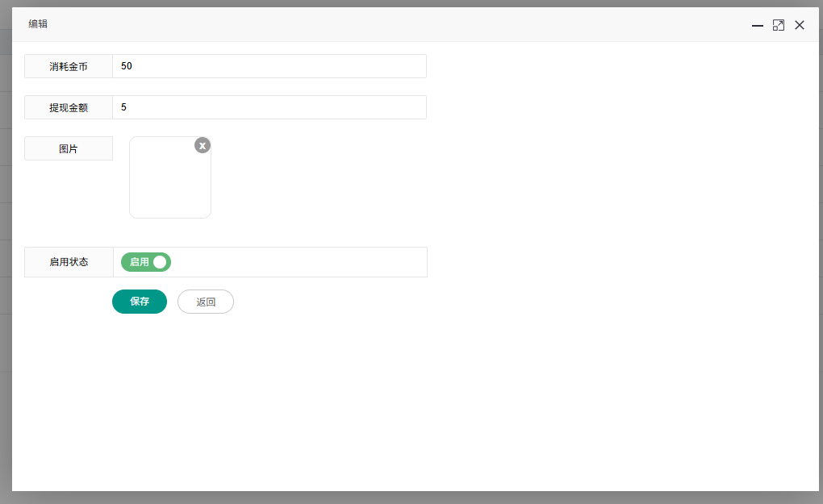The width and height of the screenshot is (823, 504).
Task: Focus the 消耗金币 input field
Action: (x=269, y=66)
